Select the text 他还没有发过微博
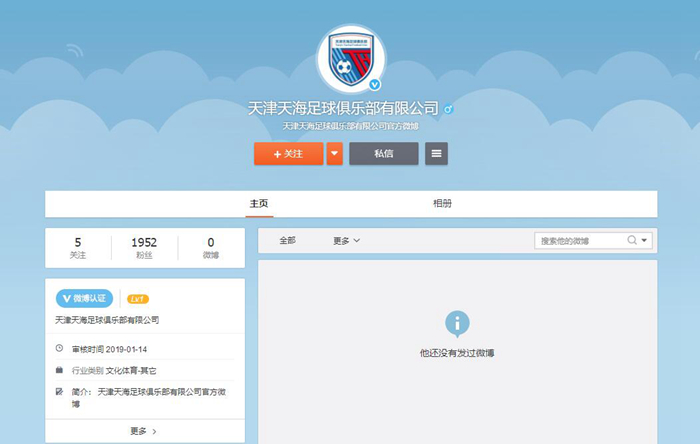700x444 pixels. (x=457, y=353)
